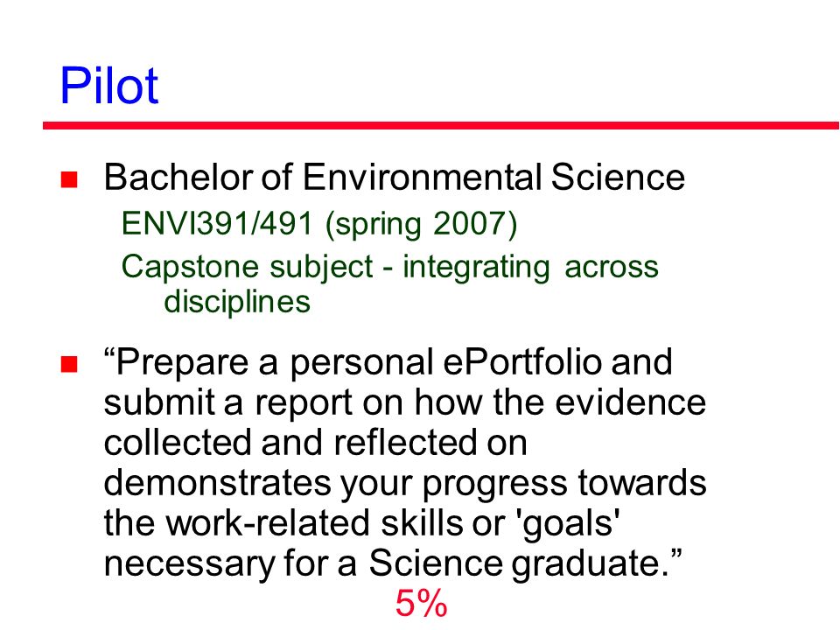Click the blue "Pilot" slide title
The width and height of the screenshot is (840, 630).
point(109,86)
